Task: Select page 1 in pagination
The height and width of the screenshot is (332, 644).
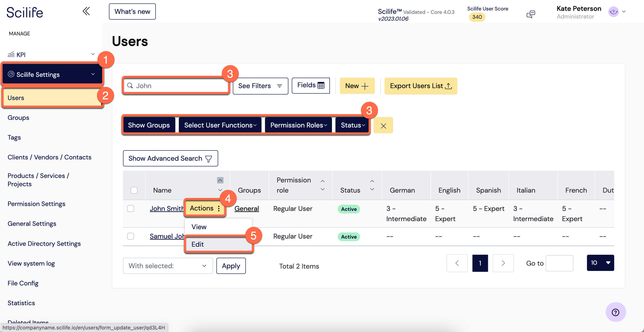Action: [x=480, y=263]
